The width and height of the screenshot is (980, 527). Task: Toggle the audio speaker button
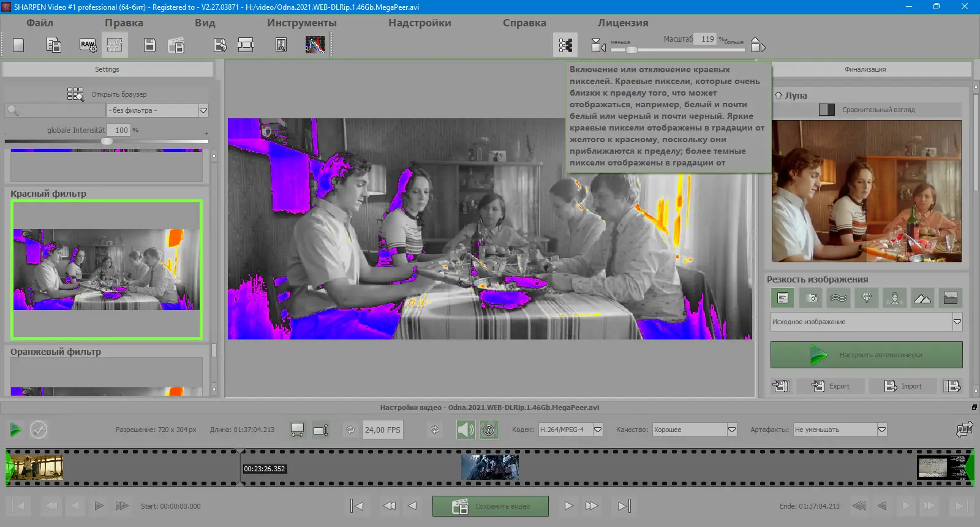pos(466,430)
